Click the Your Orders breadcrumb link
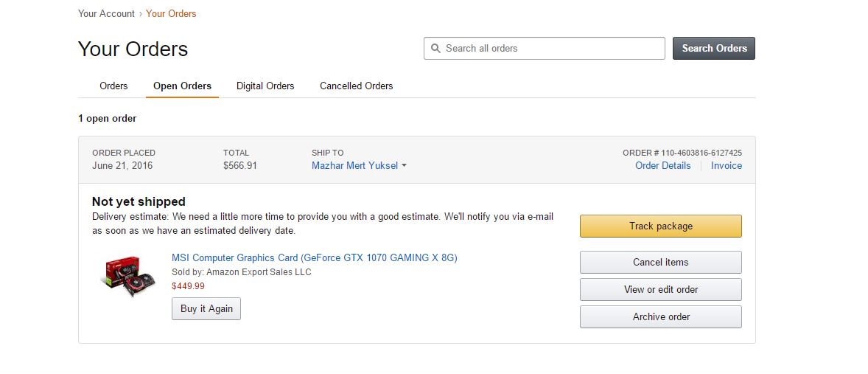 171,13
